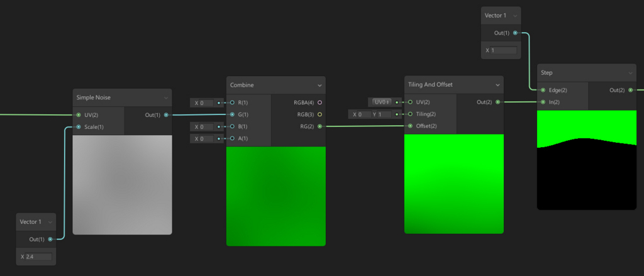Click the Tiling And Offset UV(2) input port
Screen dimensions: 644x276
(x=410, y=102)
